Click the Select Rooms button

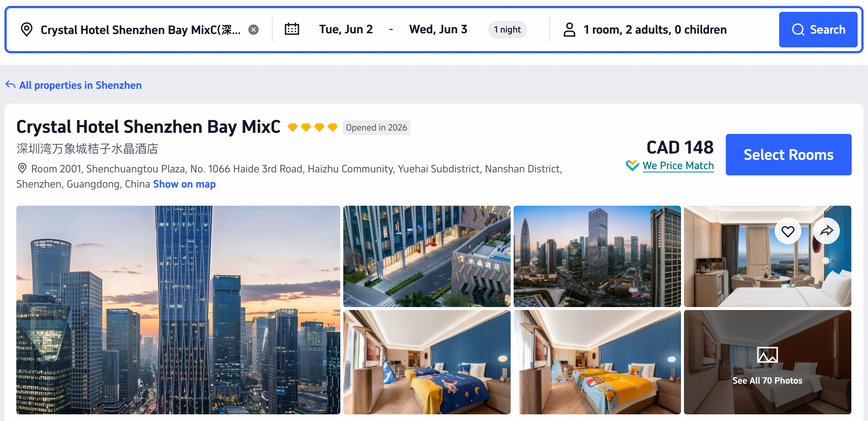point(788,155)
